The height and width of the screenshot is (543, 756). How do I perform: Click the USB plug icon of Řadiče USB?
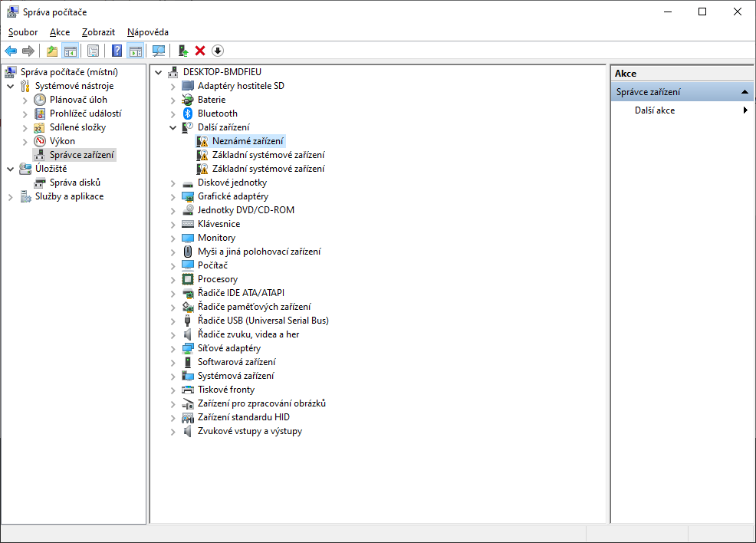point(188,321)
